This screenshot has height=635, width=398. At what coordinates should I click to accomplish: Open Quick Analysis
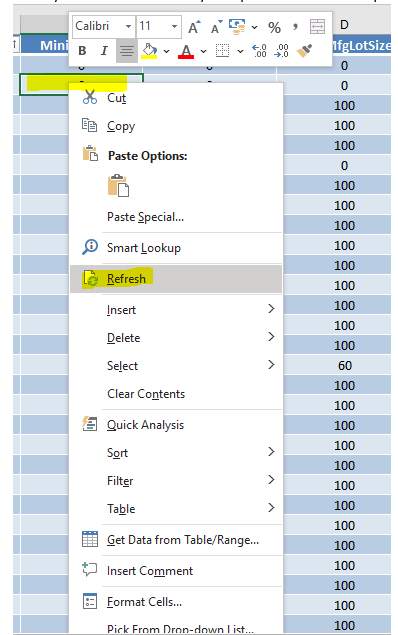point(176,425)
